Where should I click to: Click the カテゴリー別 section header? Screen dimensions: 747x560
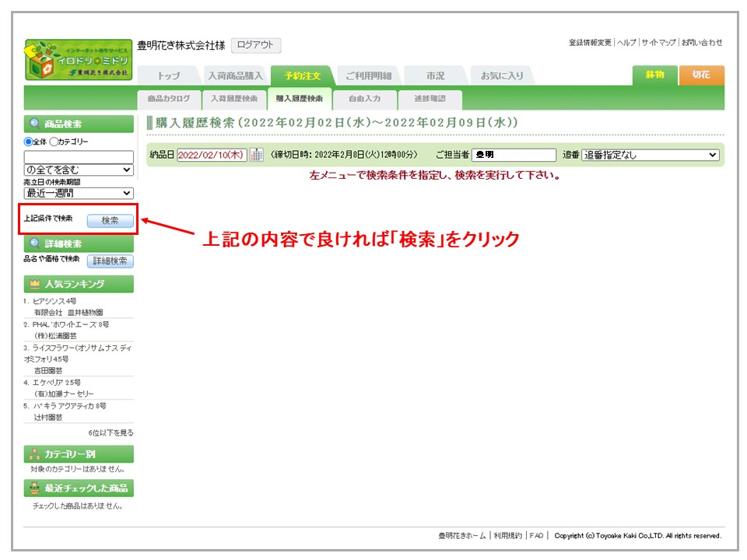click(79, 454)
